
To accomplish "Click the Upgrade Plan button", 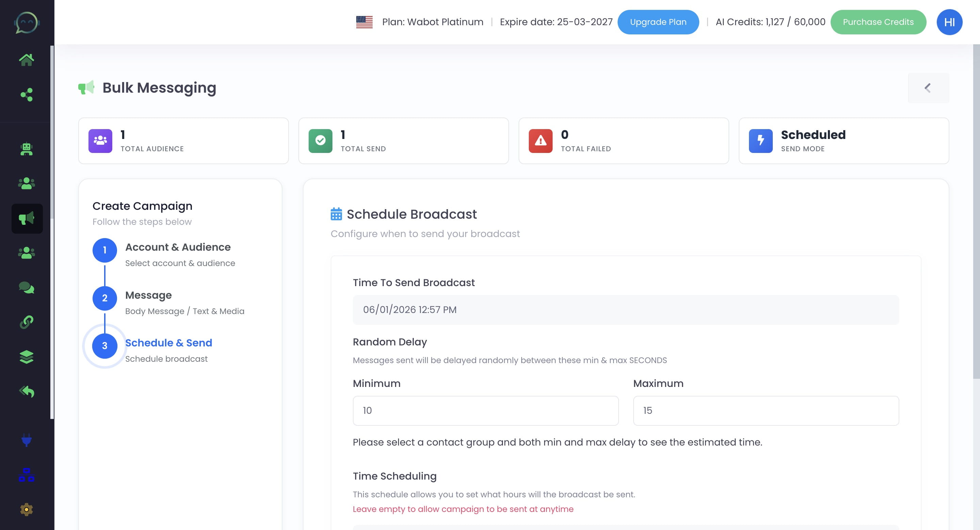I will pos(658,22).
